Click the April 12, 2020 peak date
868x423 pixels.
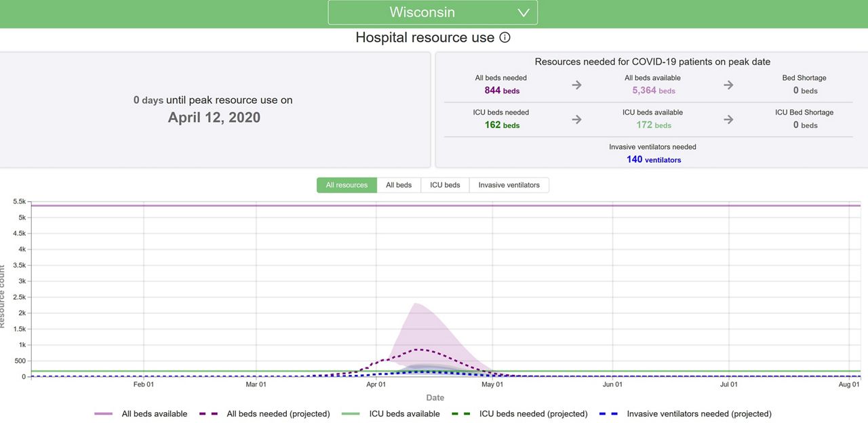click(x=214, y=117)
